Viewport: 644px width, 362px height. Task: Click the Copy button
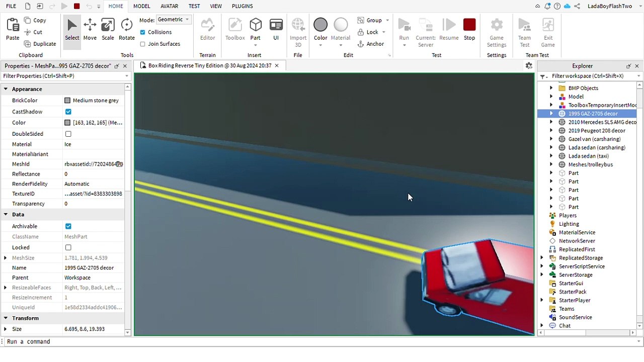(35, 20)
